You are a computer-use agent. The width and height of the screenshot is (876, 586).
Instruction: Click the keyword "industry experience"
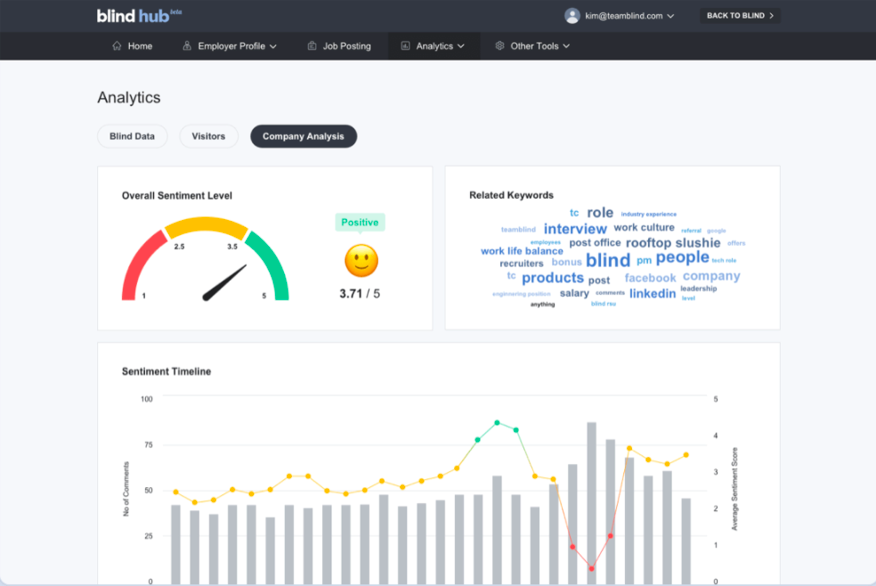click(649, 214)
